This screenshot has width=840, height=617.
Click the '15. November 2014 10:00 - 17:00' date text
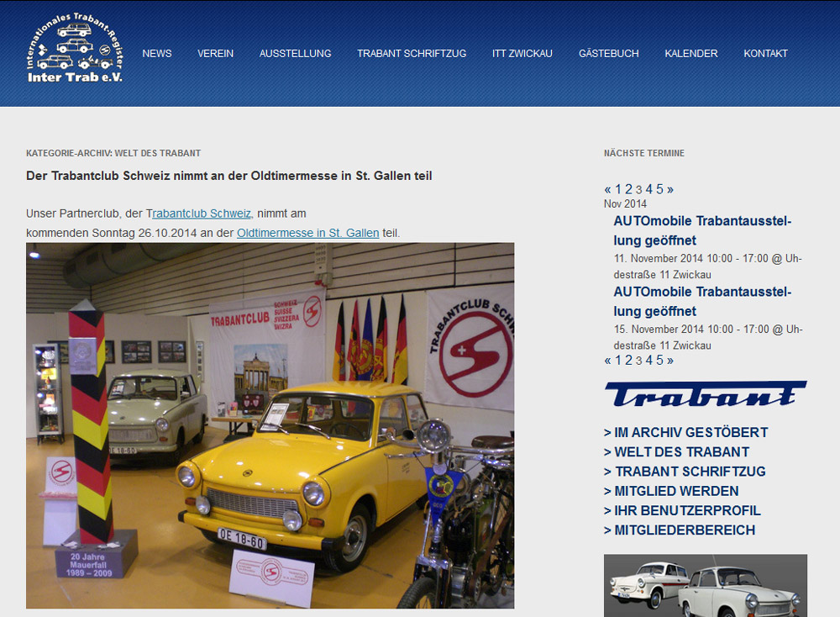(x=691, y=330)
